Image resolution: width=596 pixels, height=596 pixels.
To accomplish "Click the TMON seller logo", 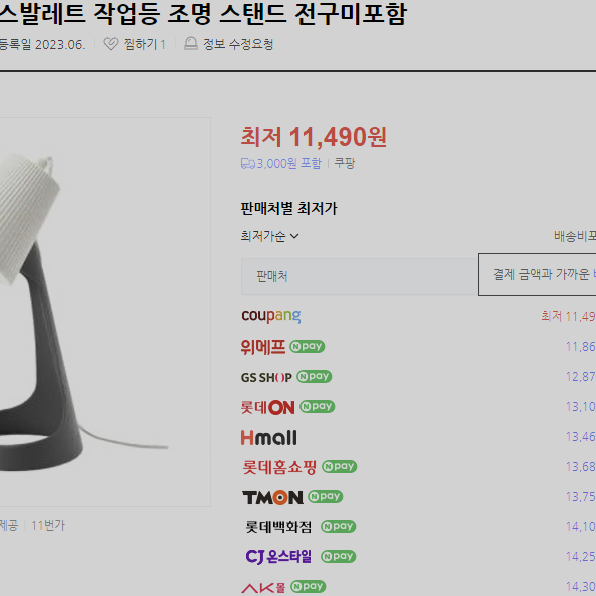I will 273,497.
